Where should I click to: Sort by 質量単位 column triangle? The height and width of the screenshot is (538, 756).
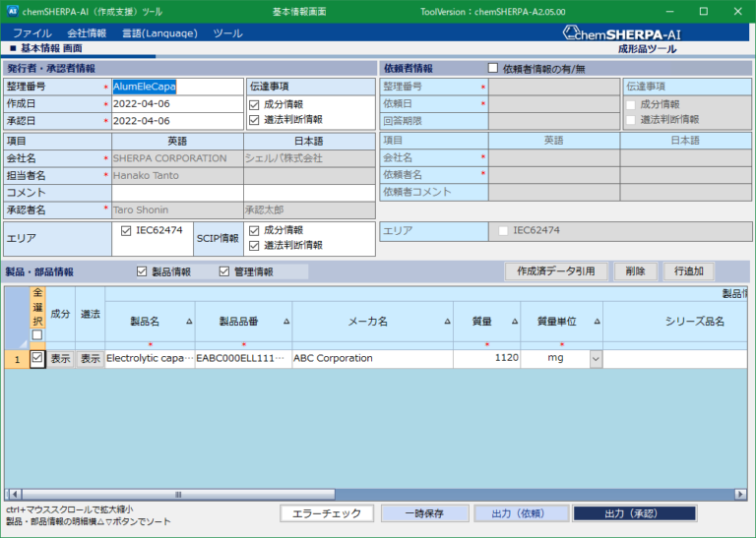click(597, 322)
